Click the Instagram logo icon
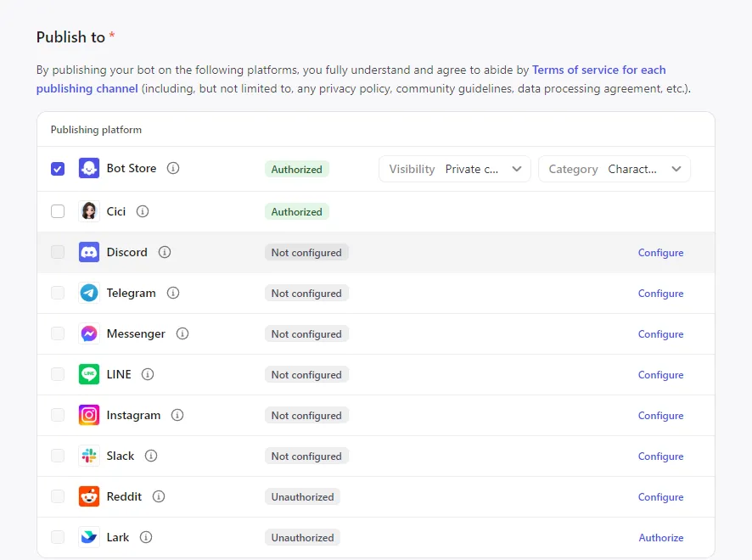 coord(89,415)
